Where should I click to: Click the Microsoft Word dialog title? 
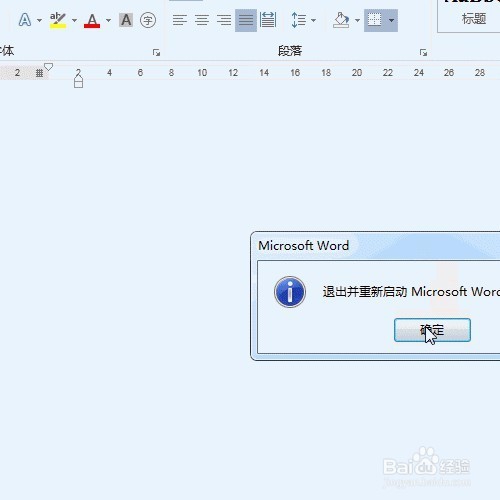click(303, 246)
